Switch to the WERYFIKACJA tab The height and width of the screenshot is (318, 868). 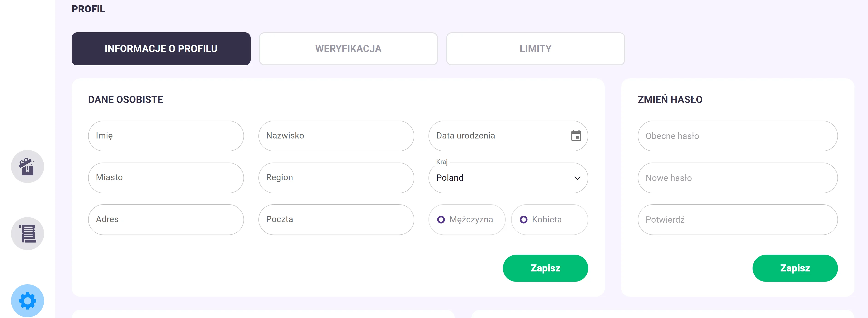tap(348, 48)
